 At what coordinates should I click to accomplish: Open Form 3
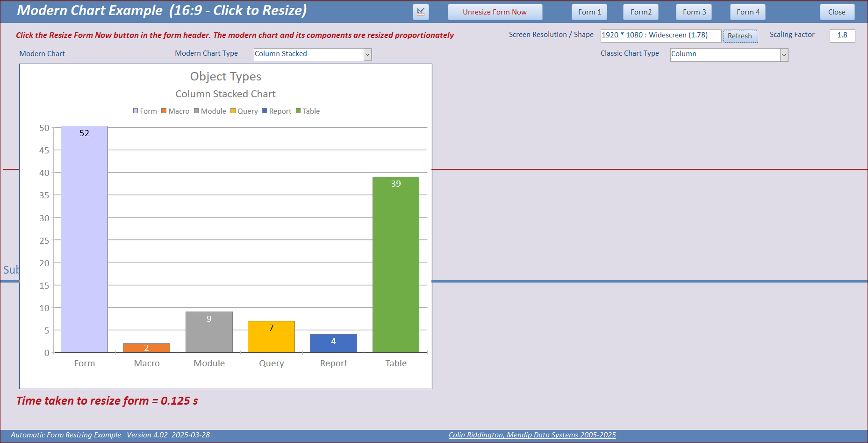pos(694,12)
